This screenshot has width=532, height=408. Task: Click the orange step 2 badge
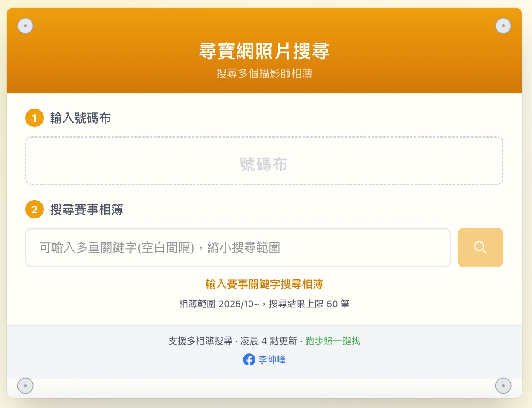click(x=34, y=210)
